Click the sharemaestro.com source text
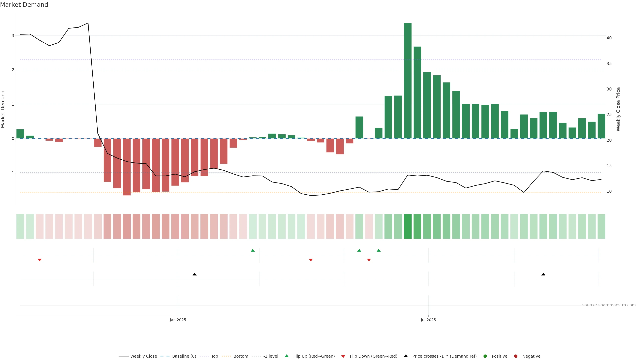This screenshot has width=644, height=362. coord(609,305)
